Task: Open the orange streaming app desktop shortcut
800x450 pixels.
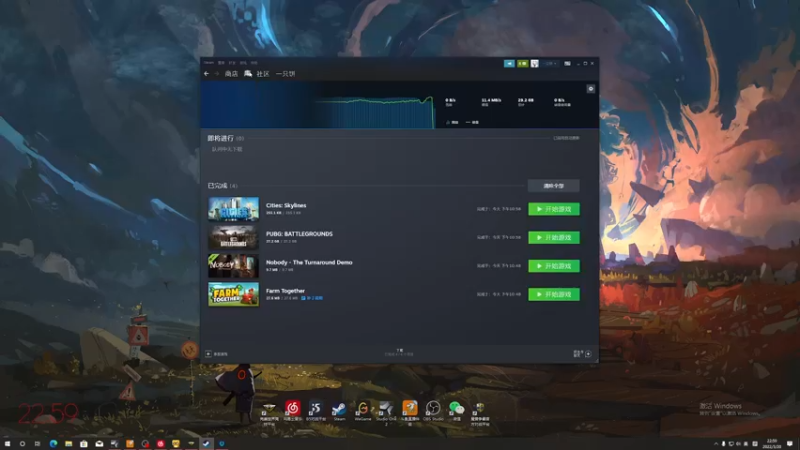Action: pos(410,412)
